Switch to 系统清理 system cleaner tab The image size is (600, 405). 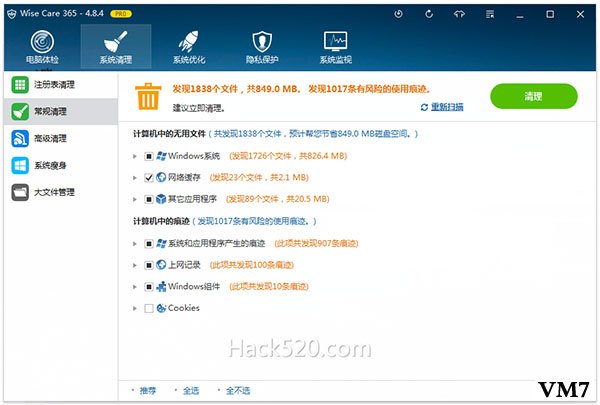click(x=116, y=47)
